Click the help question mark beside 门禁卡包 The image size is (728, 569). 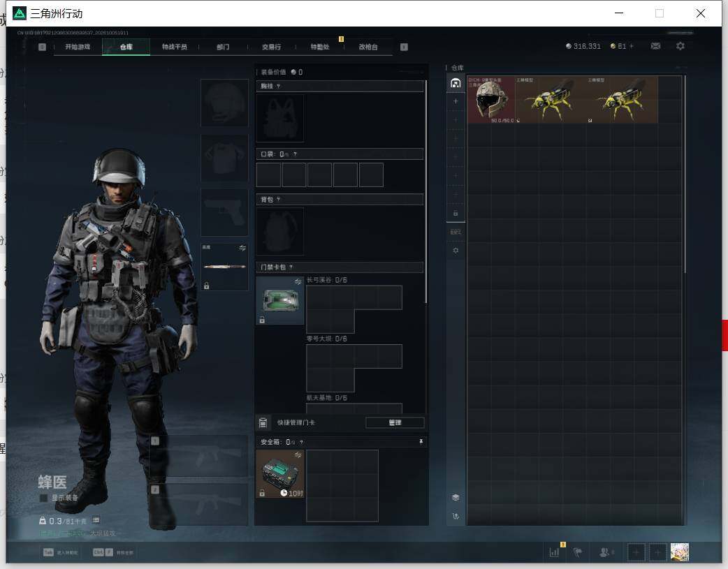tap(291, 267)
